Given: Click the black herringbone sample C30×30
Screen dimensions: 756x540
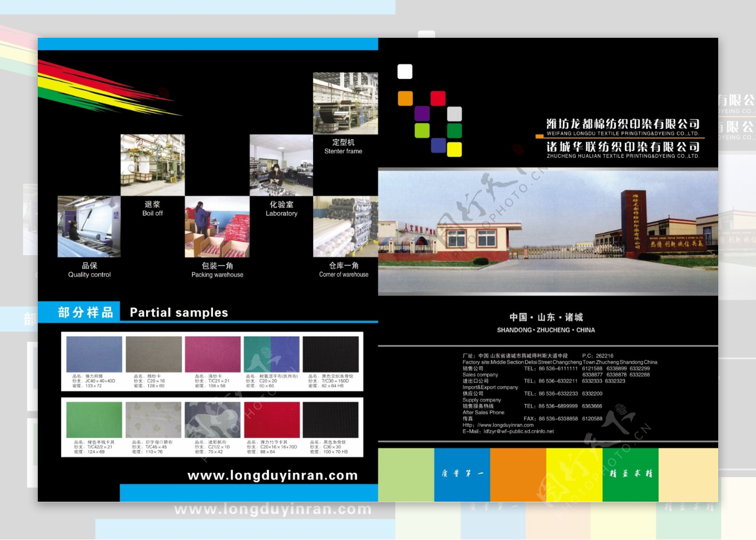Looking at the screenshot, I should [x=331, y=420].
